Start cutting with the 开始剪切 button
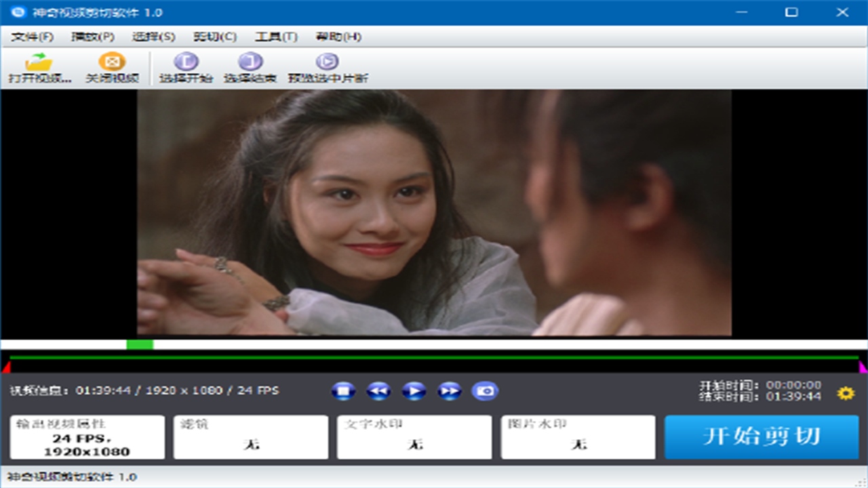This screenshot has width=868, height=488. 762,436
